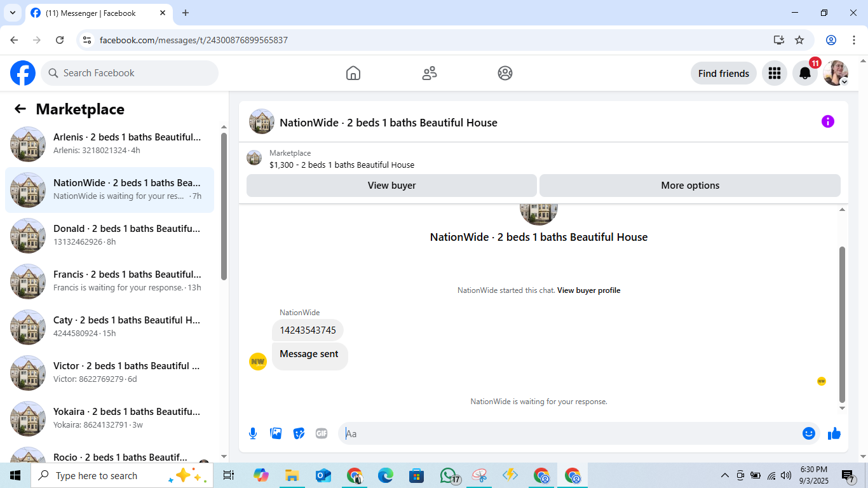
Task: Navigate back in browser
Action: [x=14, y=40]
